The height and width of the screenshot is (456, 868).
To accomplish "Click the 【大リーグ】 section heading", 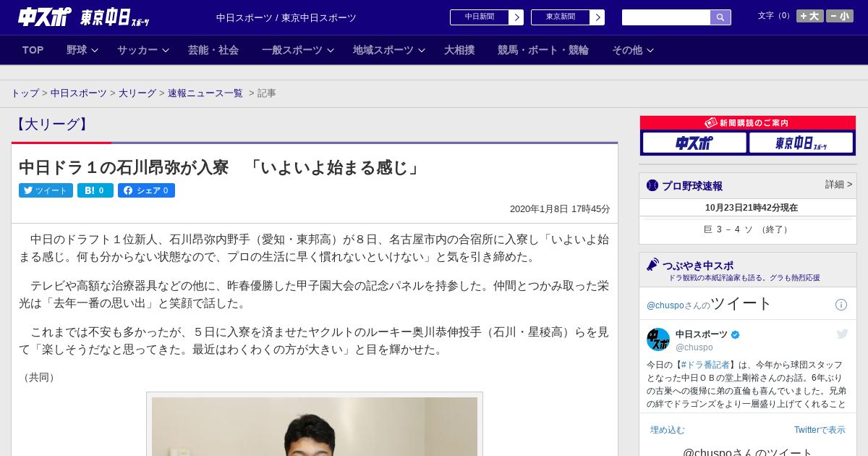I will tap(52, 124).
